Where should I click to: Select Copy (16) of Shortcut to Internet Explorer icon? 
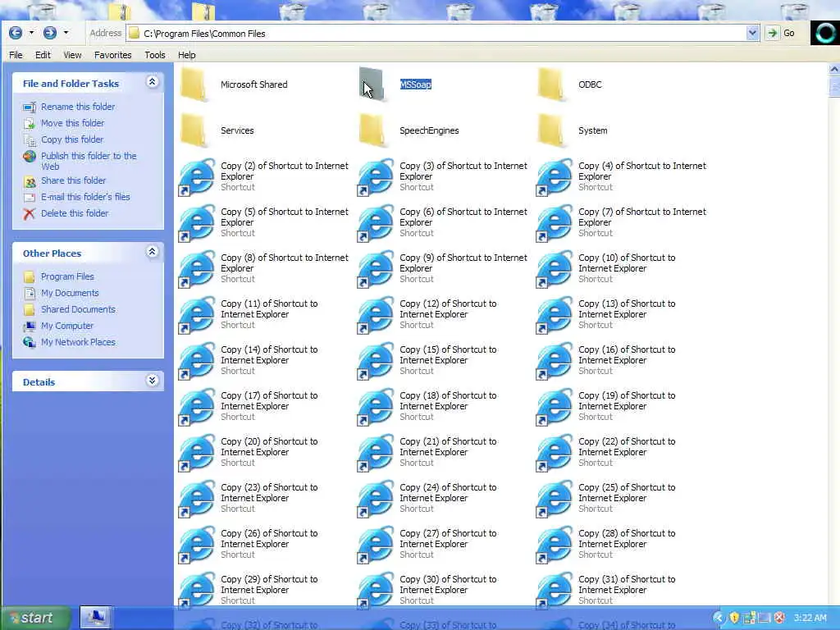(x=555, y=361)
